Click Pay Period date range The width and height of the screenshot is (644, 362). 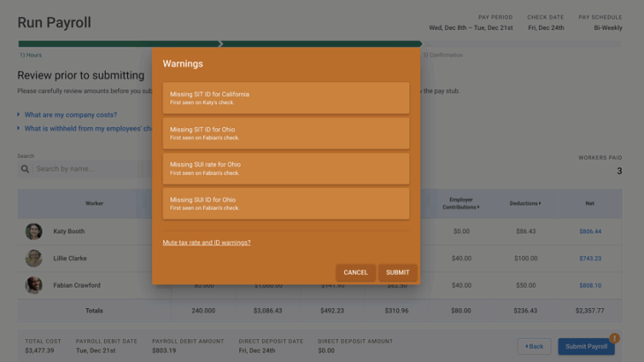pos(471,28)
